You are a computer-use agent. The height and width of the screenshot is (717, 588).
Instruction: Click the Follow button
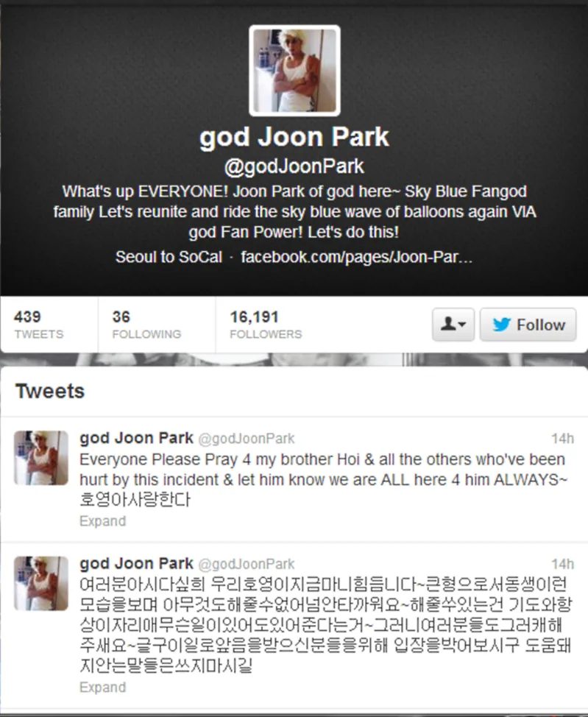pos(528,325)
